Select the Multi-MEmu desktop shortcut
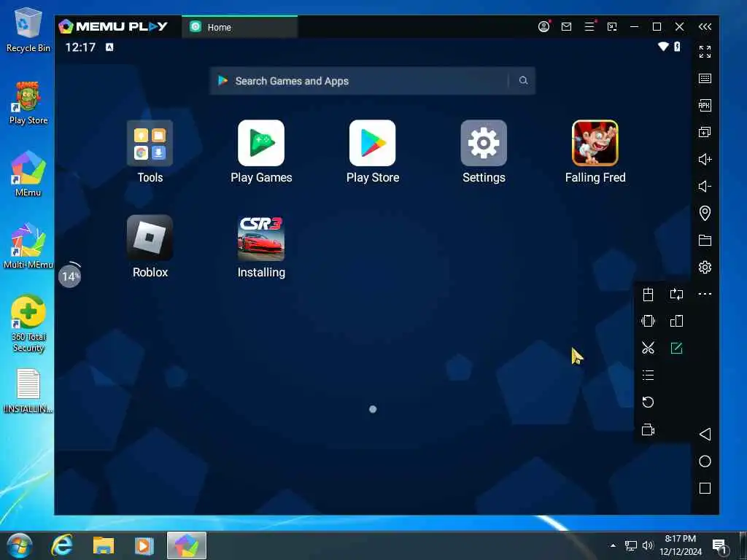747x560 pixels. click(x=28, y=246)
